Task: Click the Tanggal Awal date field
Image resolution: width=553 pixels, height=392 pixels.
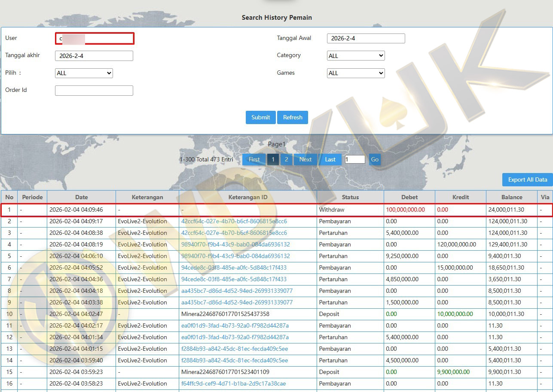Action: tap(366, 38)
